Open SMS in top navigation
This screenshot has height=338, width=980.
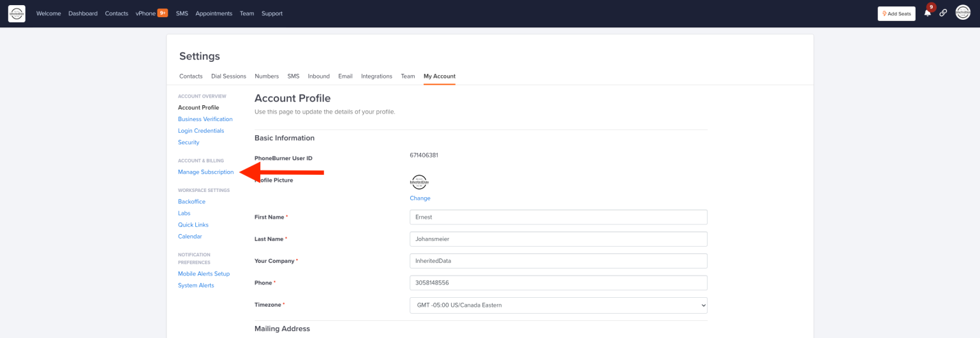click(182, 13)
